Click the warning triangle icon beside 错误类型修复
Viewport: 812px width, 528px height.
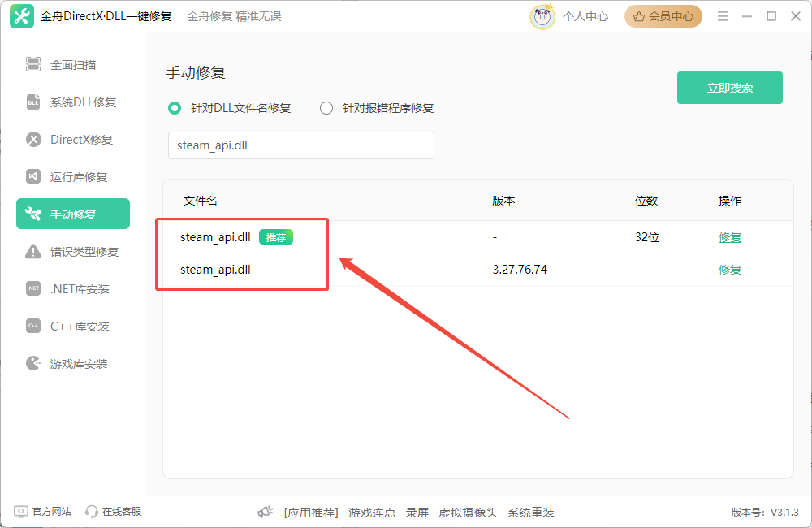click(33, 251)
